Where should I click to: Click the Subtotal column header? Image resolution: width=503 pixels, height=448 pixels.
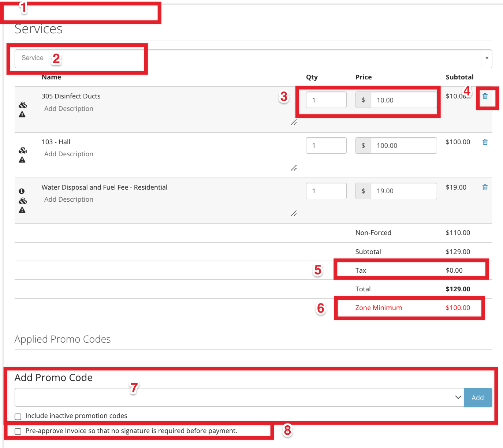pos(460,77)
